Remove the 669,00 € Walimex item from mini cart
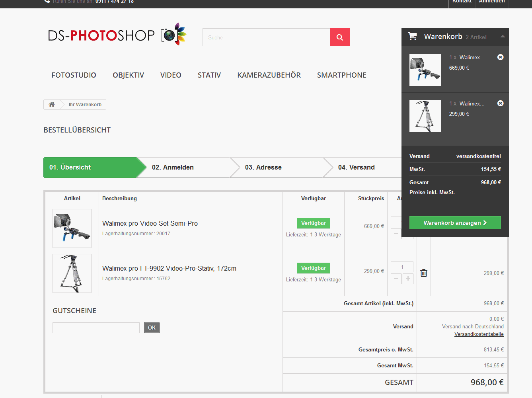532x398 pixels. [501, 57]
